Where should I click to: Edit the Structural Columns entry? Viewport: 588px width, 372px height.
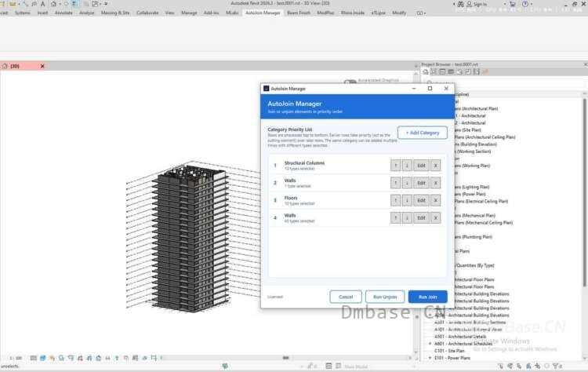tap(421, 166)
